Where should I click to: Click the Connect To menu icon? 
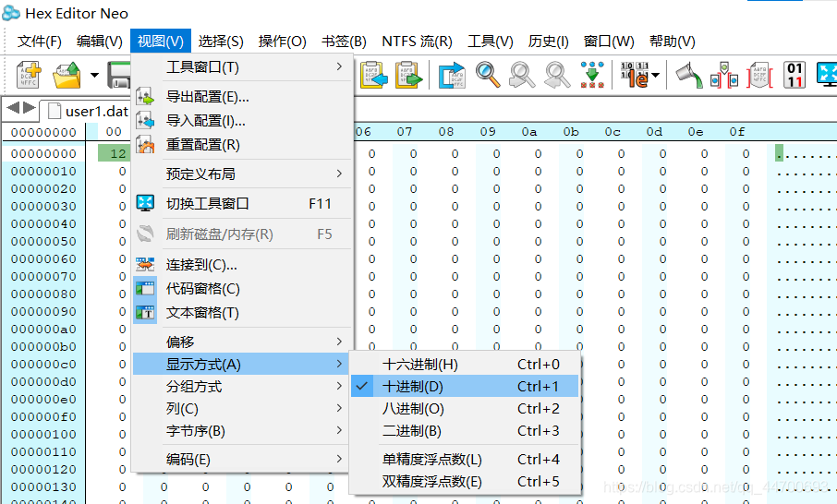145,265
